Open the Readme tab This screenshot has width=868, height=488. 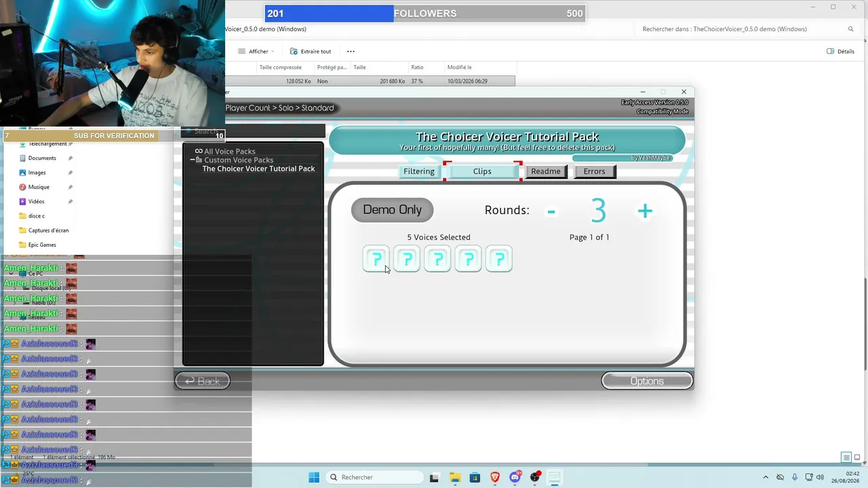(x=546, y=171)
